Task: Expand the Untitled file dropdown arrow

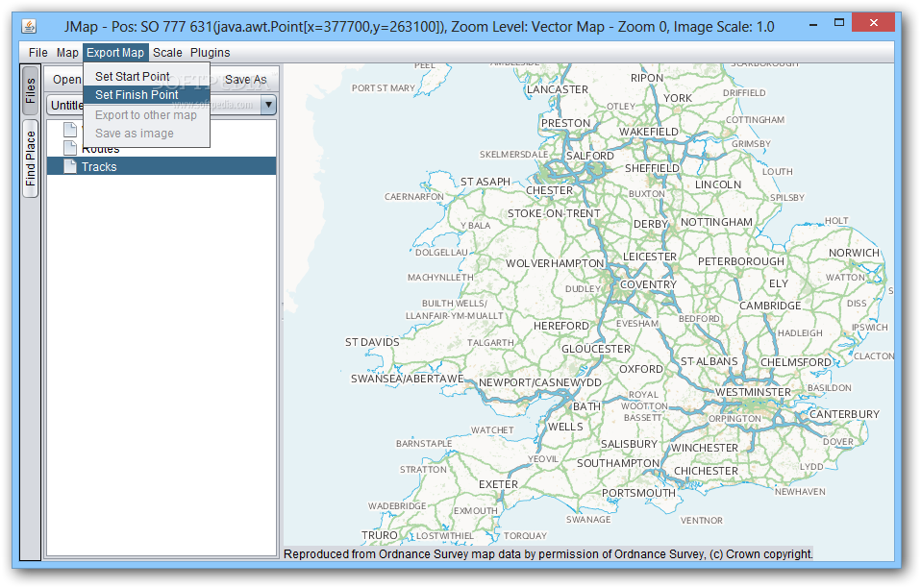Action: pyautogui.click(x=268, y=106)
